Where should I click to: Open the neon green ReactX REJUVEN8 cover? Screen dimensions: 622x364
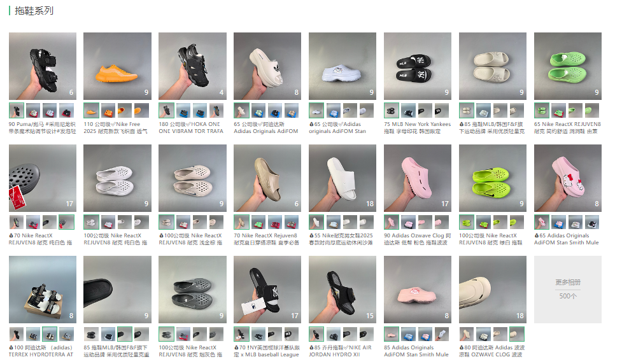point(493,178)
